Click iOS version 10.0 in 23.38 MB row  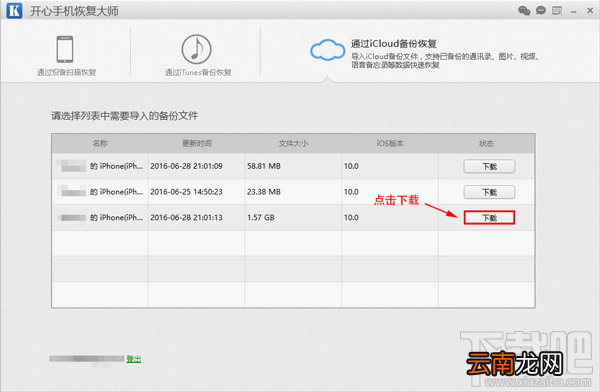click(351, 192)
